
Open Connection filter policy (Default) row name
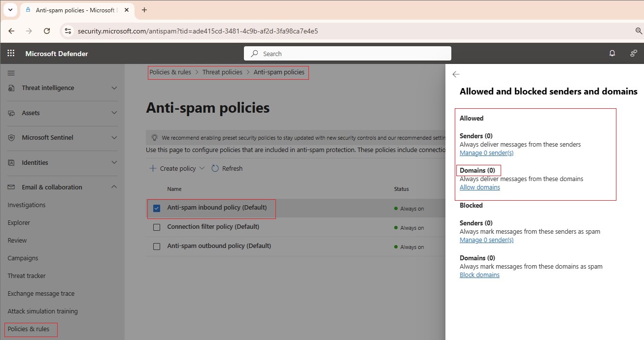pyautogui.click(x=213, y=227)
